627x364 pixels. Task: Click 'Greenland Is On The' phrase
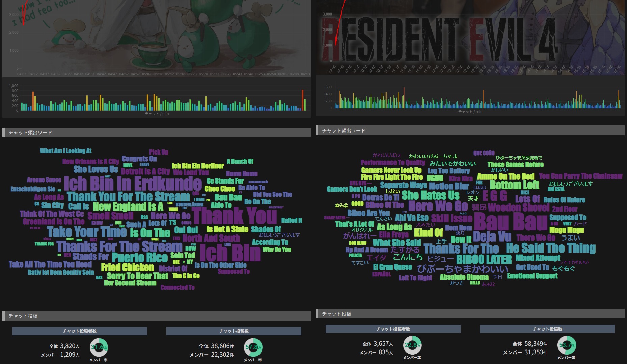[54, 222]
